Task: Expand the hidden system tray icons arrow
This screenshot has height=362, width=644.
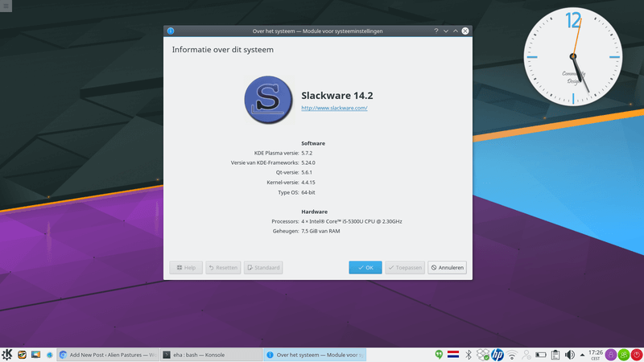Action: pos(581,354)
